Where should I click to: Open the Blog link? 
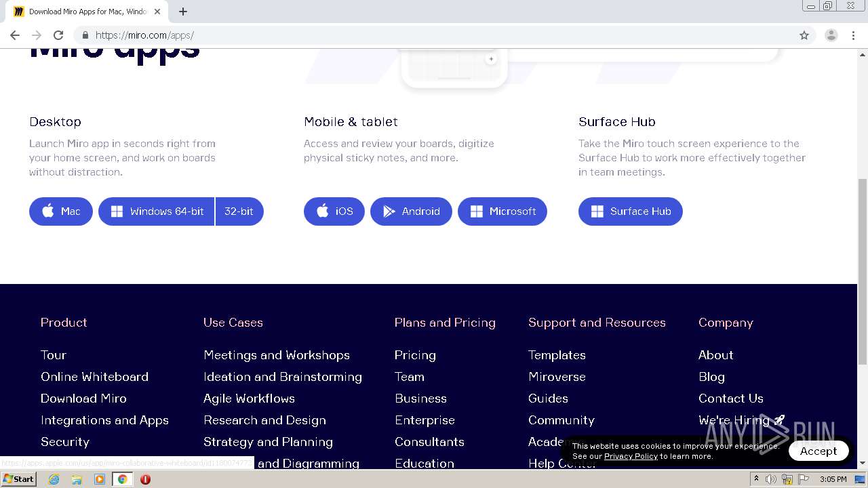tap(711, 377)
